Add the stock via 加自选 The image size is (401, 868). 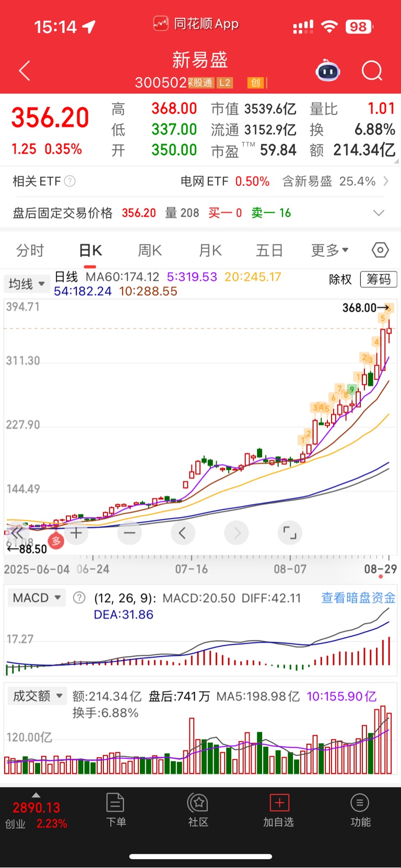coord(279,810)
